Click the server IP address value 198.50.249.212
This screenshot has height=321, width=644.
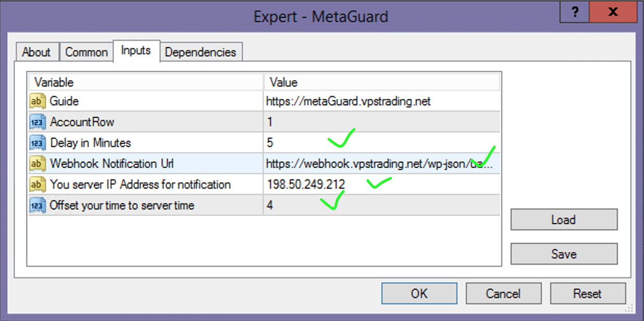click(x=306, y=184)
